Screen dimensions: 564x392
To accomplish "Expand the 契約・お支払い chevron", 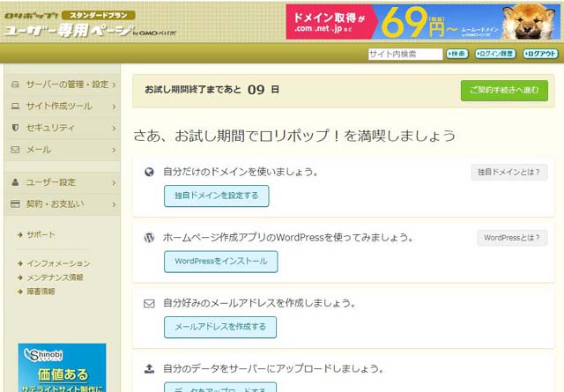I will (114, 204).
